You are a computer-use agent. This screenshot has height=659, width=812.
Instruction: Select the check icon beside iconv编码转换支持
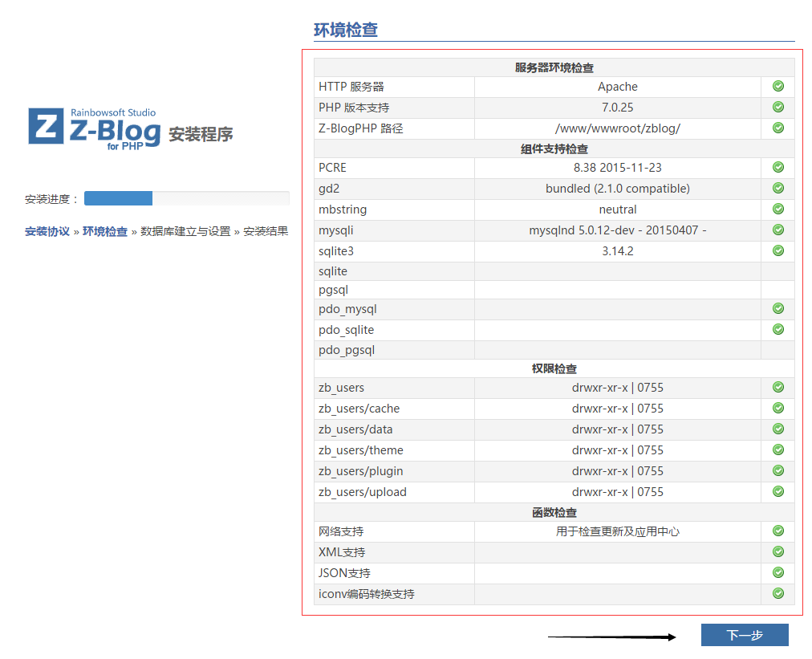[x=777, y=593]
